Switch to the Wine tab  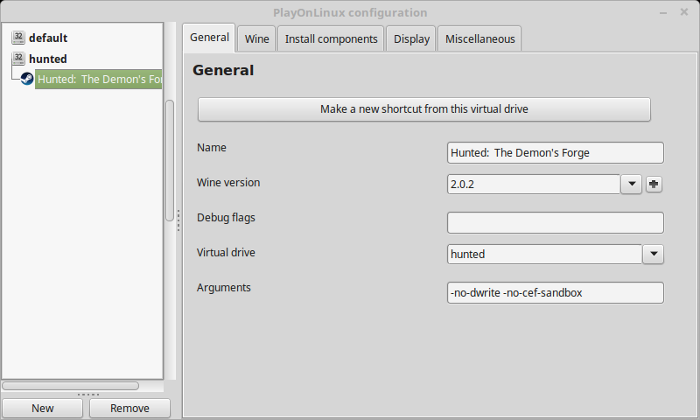pyautogui.click(x=257, y=39)
